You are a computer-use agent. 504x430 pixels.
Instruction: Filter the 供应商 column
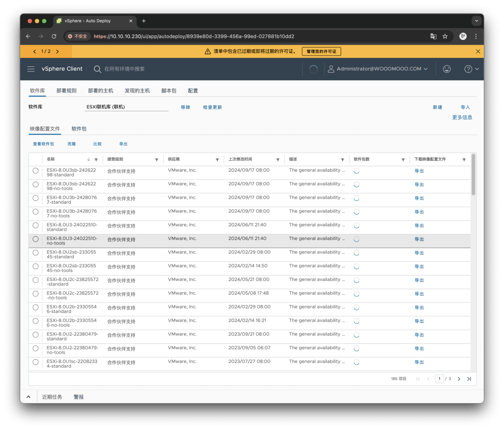click(x=217, y=160)
